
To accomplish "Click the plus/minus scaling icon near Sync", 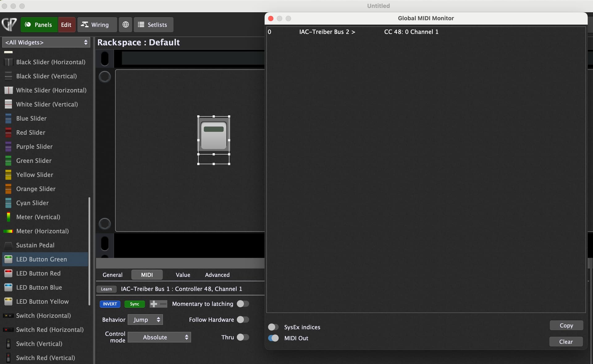I will pos(158,304).
